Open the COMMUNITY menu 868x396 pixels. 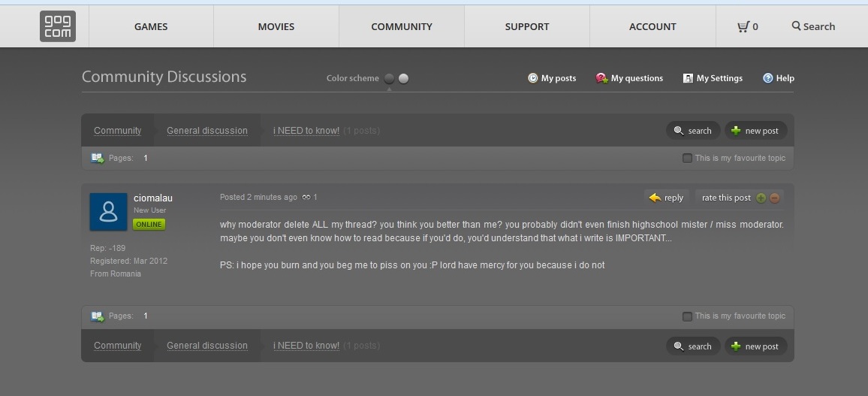(402, 26)
